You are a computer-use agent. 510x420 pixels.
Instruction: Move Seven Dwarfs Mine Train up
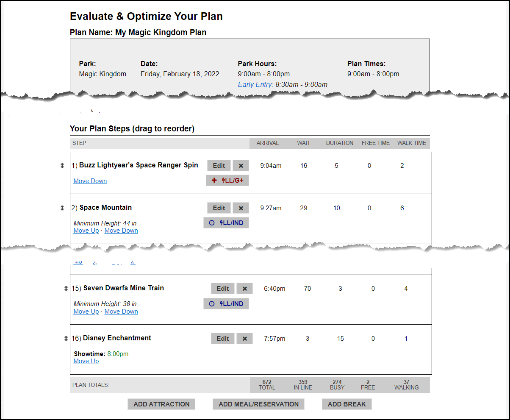tap(86, 312)
